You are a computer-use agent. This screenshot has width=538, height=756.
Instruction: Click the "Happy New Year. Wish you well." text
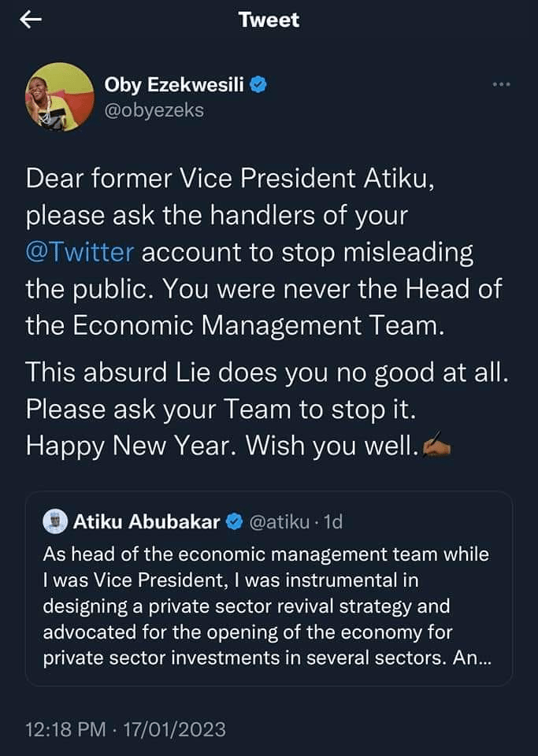[x=221, y=447]
